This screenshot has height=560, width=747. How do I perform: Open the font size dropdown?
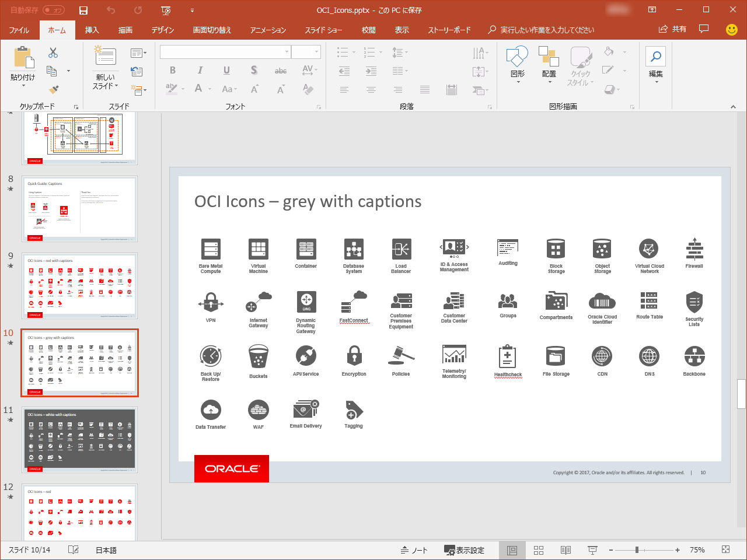[x=317, y=52]
